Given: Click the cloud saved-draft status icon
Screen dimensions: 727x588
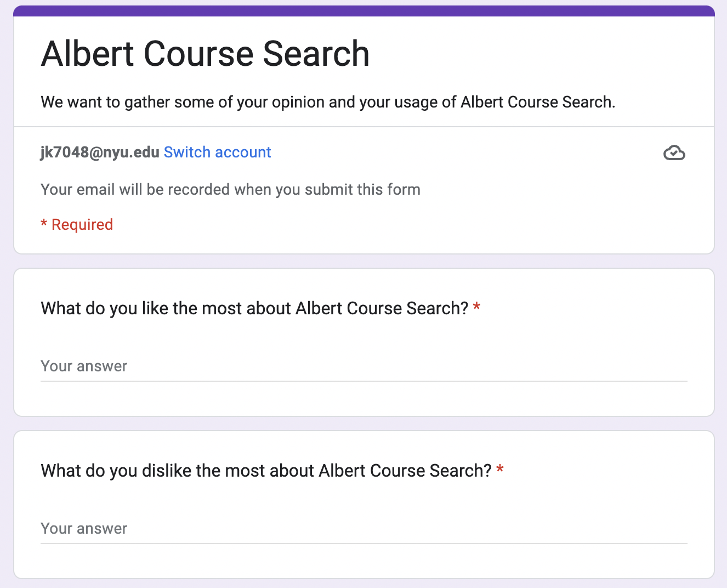Looking at the screenshot, I should point(674,152).
